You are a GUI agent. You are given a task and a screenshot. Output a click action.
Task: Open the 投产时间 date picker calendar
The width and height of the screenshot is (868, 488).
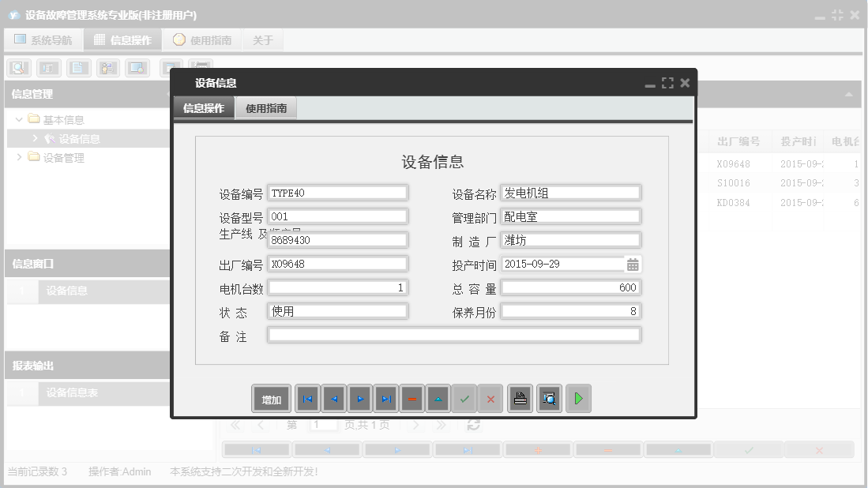[632, 264]
